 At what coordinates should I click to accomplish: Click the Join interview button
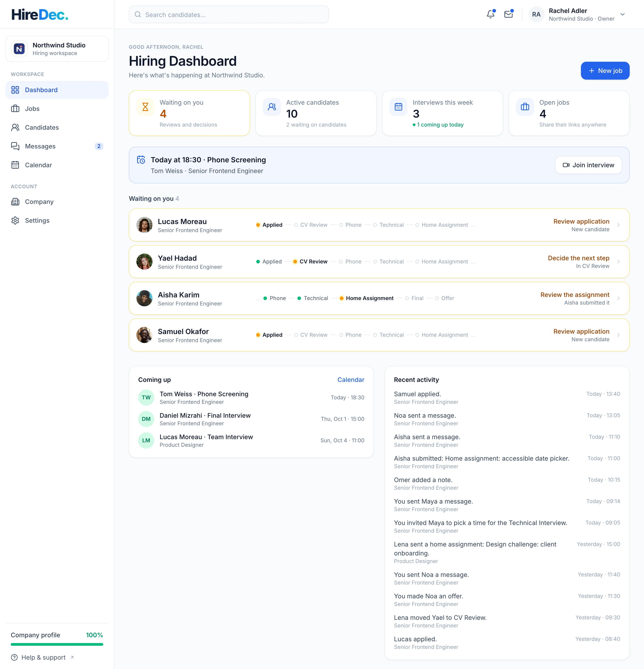click(x=588, y=165)
